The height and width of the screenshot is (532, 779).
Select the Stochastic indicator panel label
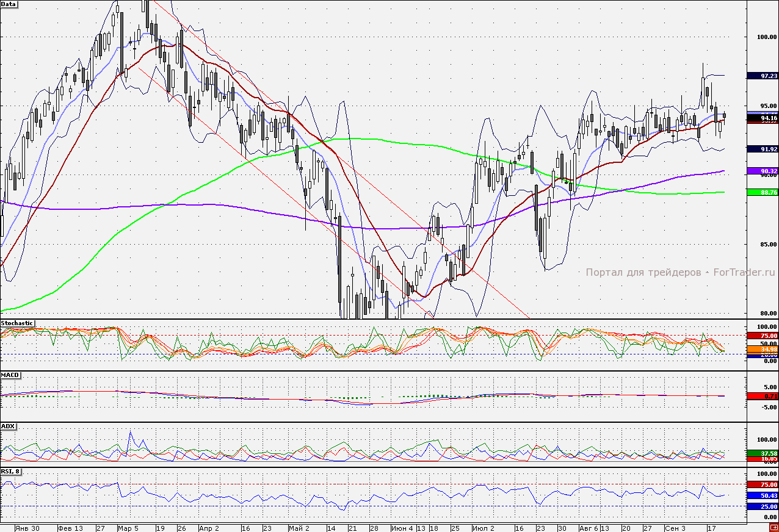click(x=18, y=323)
